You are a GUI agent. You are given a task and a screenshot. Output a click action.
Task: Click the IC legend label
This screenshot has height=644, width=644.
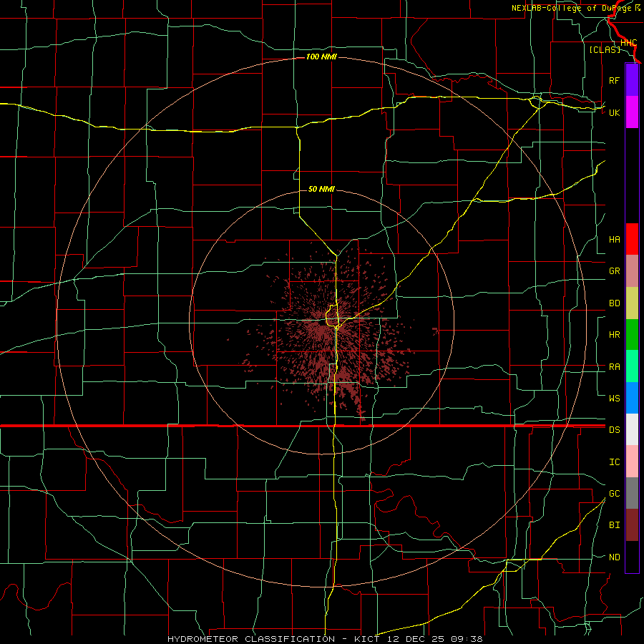coord(614,462)
